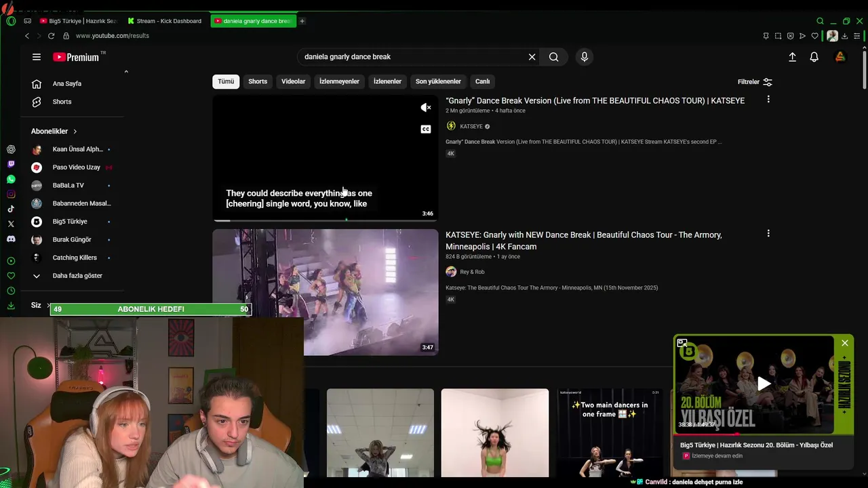
Task: Open the Siz section chevron
Action: coord(49,306)
